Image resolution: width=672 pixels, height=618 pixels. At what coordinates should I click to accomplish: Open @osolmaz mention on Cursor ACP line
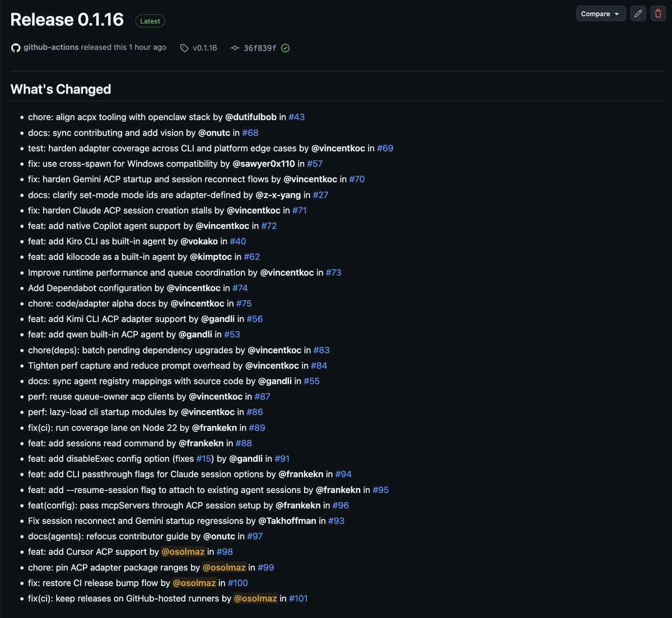coord(183,552)
